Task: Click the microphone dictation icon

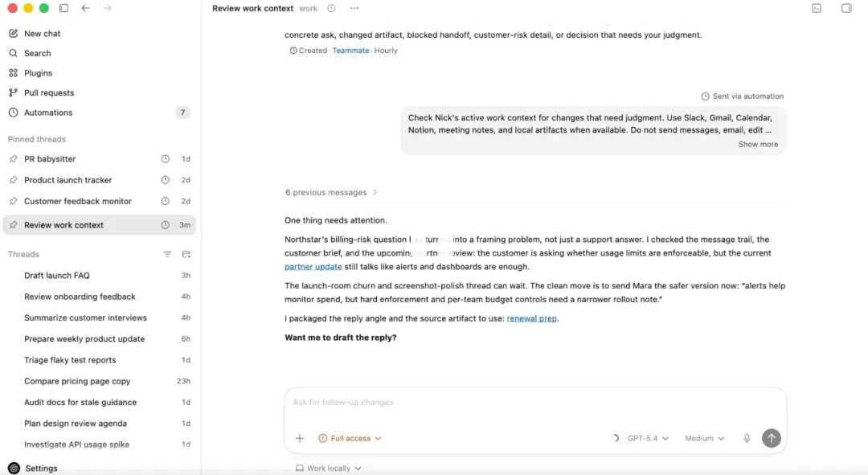Action: 747,438
